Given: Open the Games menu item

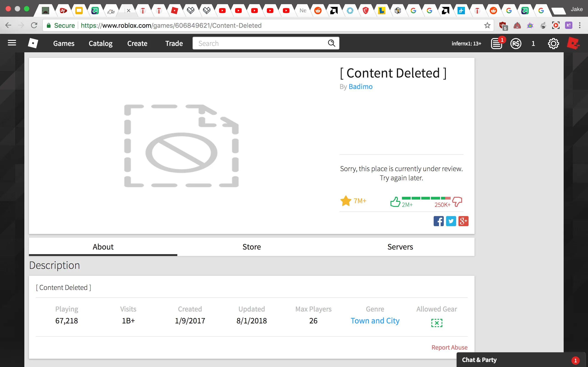Looking at the screenshot, I should pyautogui.click(x=63, y=43).
